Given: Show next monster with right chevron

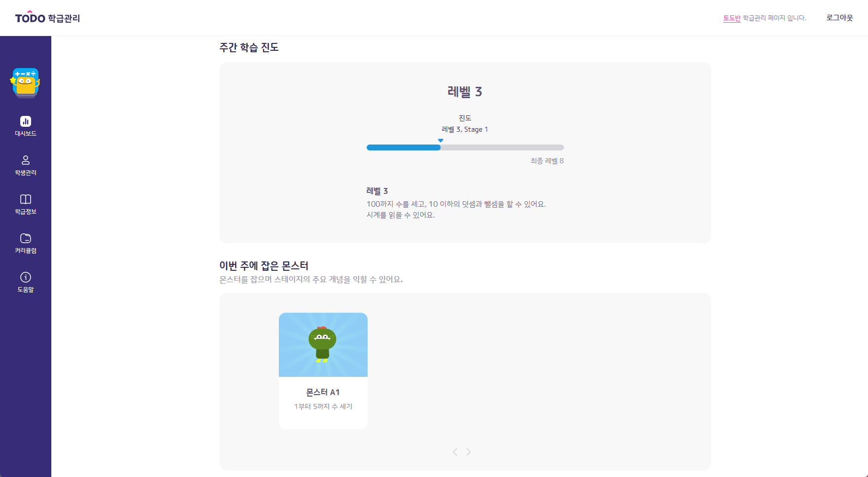Looking at the screenshot, I should coord(469,452).
